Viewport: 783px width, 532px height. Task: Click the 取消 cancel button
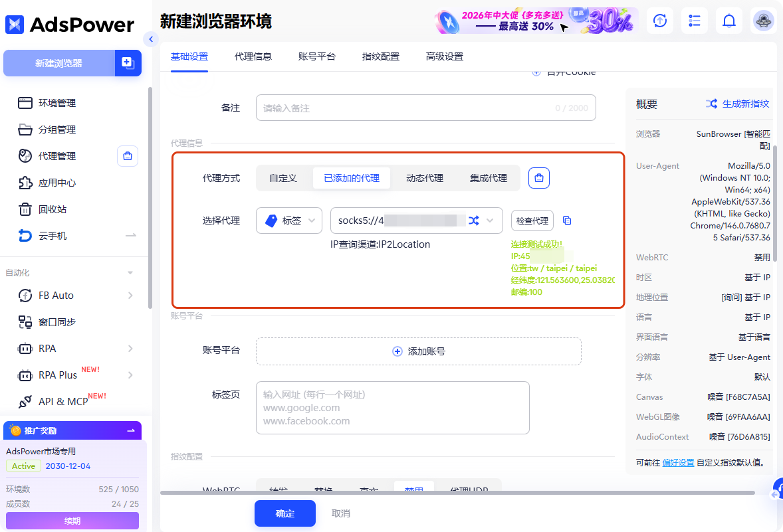(340, 513)
